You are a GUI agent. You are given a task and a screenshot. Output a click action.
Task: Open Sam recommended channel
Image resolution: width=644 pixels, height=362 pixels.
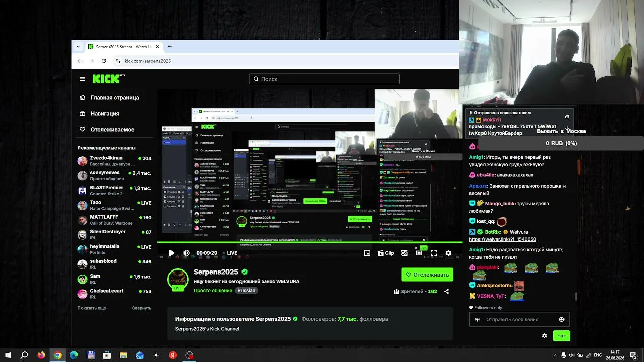pyautogui.click(x=115, y=279)
